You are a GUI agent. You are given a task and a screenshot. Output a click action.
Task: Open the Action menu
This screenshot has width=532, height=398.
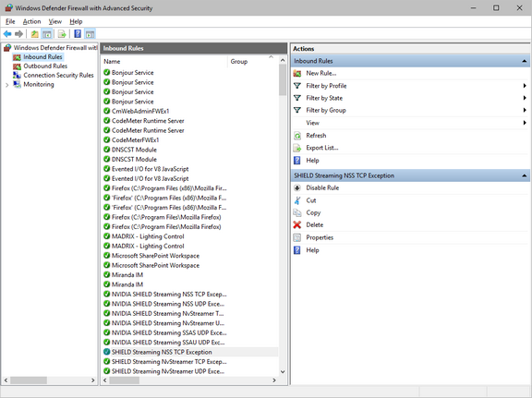point(32,22)
